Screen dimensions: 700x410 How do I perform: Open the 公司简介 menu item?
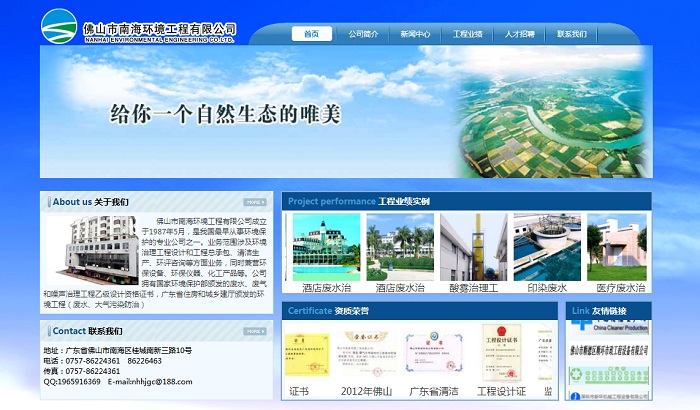click(363, 34)
